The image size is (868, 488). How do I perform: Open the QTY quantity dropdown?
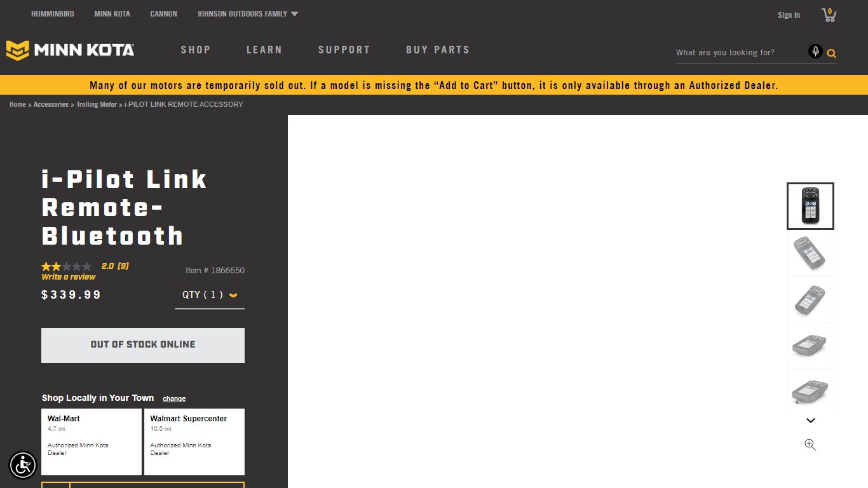(x=210, y=295)
